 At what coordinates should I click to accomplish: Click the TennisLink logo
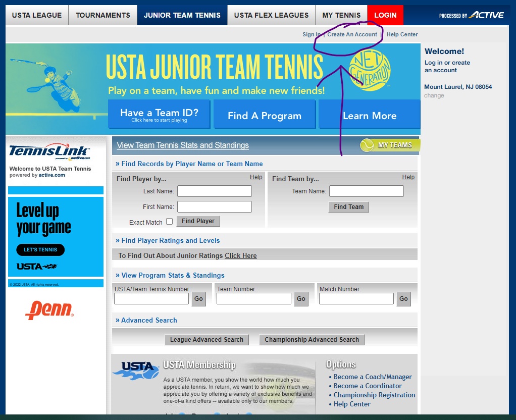49,152
